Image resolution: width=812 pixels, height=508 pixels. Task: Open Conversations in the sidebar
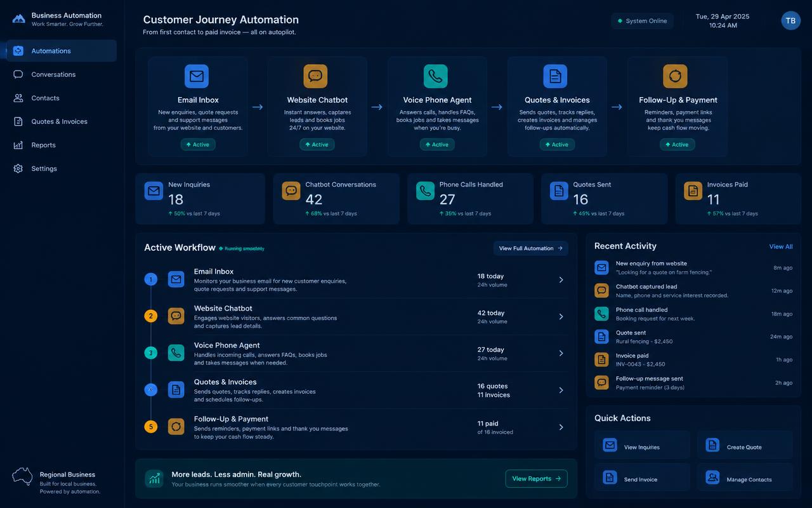(62, 74)
